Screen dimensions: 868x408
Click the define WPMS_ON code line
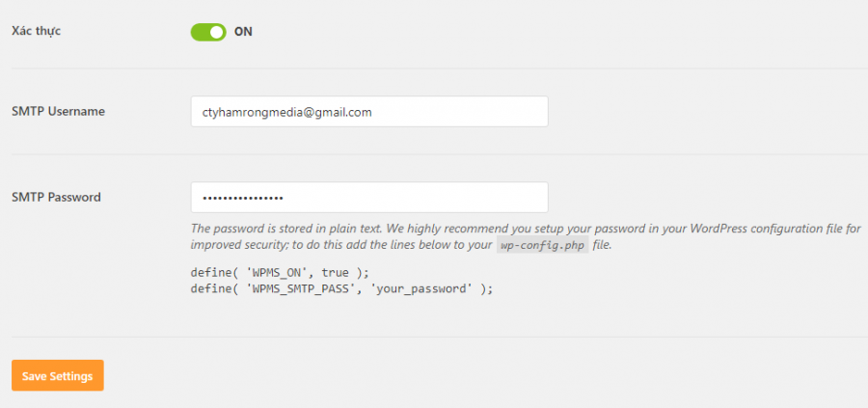point(280,274)
